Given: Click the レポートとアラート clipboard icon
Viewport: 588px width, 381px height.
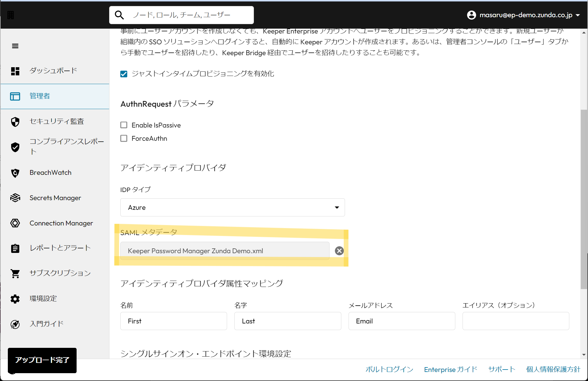Looking at the screenshot, I should 15,248.
